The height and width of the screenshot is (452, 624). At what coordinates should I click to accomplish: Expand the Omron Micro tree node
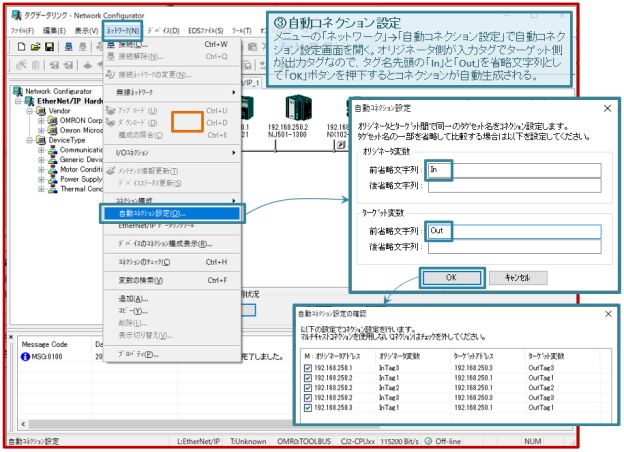coord(41,131)
